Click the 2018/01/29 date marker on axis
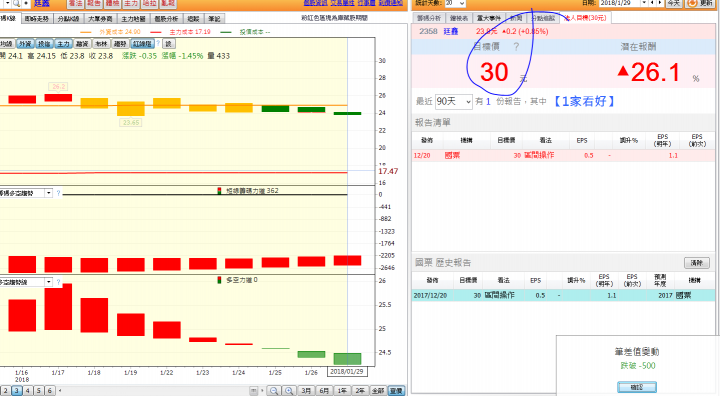This screenshot has width=720, height=396. click(x=347, y=371)
